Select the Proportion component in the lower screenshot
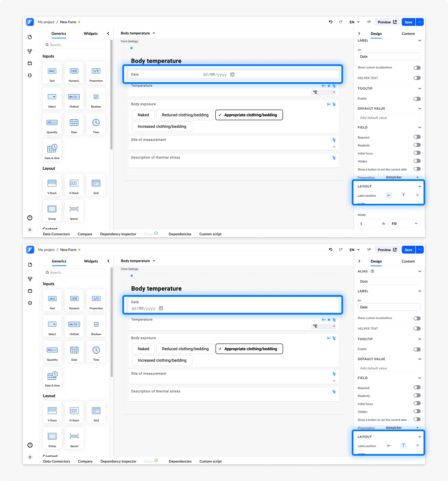448x481 pixels. pos(96,300)
